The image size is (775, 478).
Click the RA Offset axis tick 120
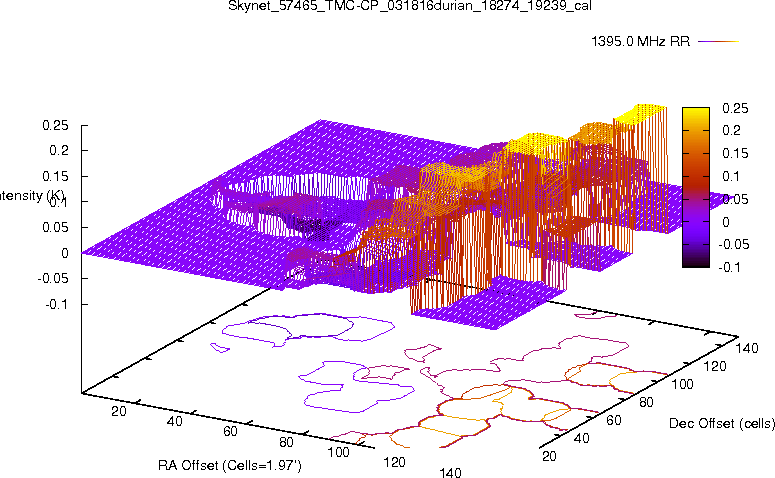tap(394, 462)
